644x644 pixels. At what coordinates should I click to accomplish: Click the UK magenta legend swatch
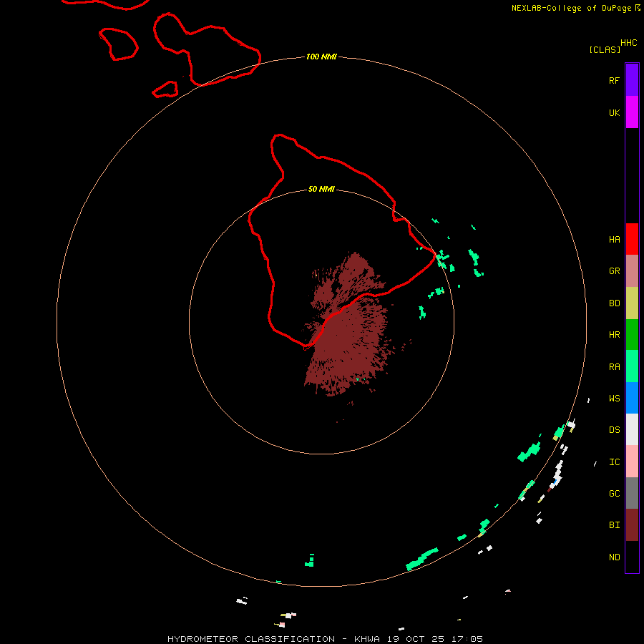coord(632,112)
